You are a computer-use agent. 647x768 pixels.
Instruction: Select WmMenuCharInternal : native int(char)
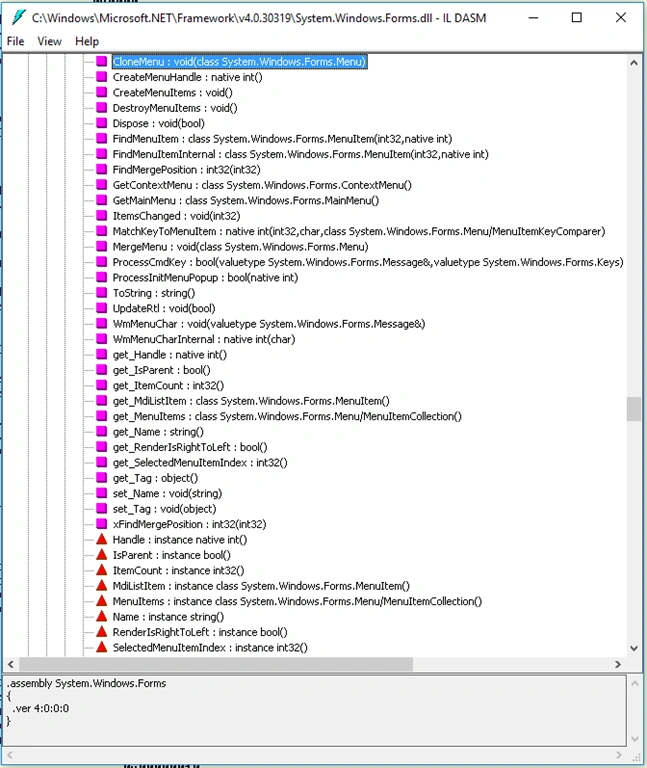click(204, 339)
